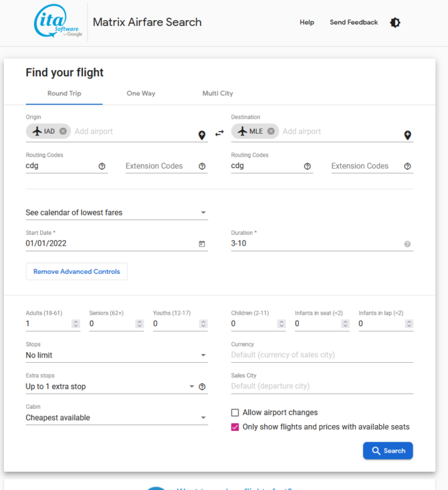
Task: Enable the Allow airport changes checkbox
Action: (235, 412)
